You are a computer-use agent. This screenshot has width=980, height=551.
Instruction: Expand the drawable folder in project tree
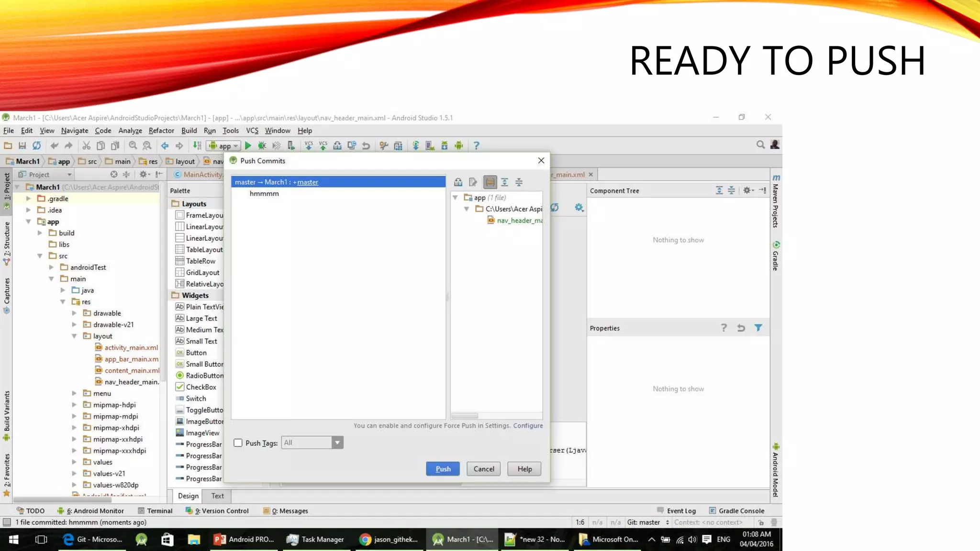pyautogui.click(x=74, y=313)
